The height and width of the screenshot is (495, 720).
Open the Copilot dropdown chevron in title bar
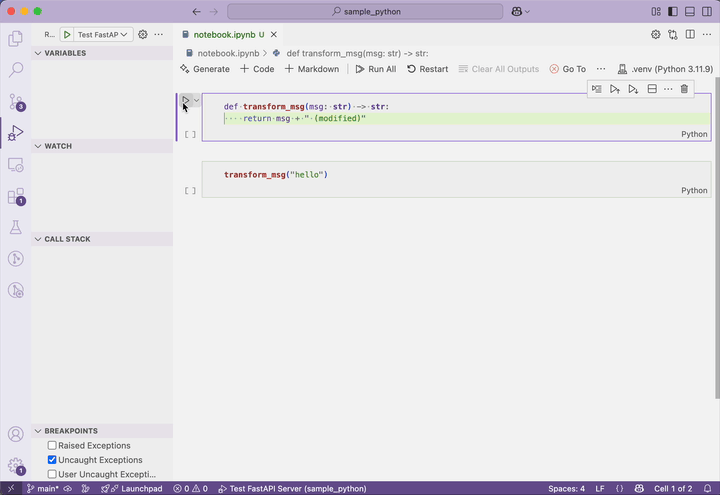click(527, 11)
